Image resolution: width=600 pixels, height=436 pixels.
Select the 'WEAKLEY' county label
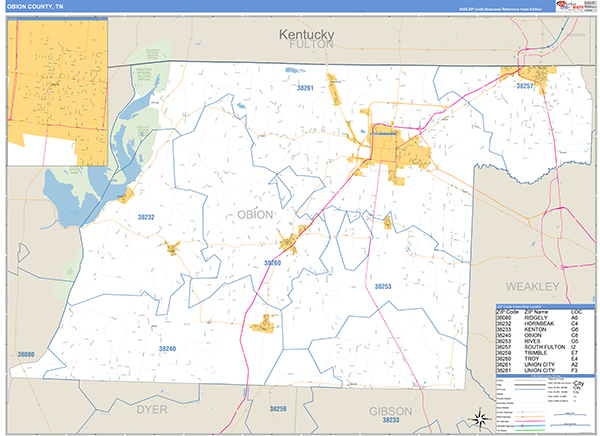(533, 286)
